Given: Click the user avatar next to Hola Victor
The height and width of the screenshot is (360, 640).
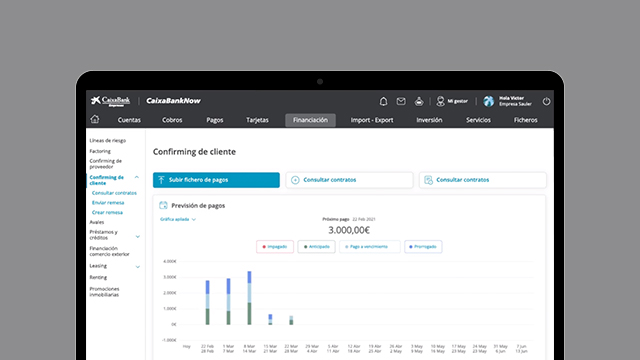Looking at the screenshot, I should tap(489, 101).
